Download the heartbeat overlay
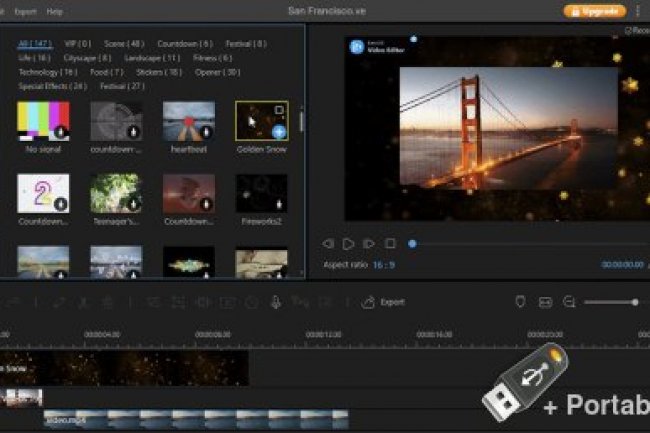This screenshot has width=650, height=433. (x=206, y=131)
